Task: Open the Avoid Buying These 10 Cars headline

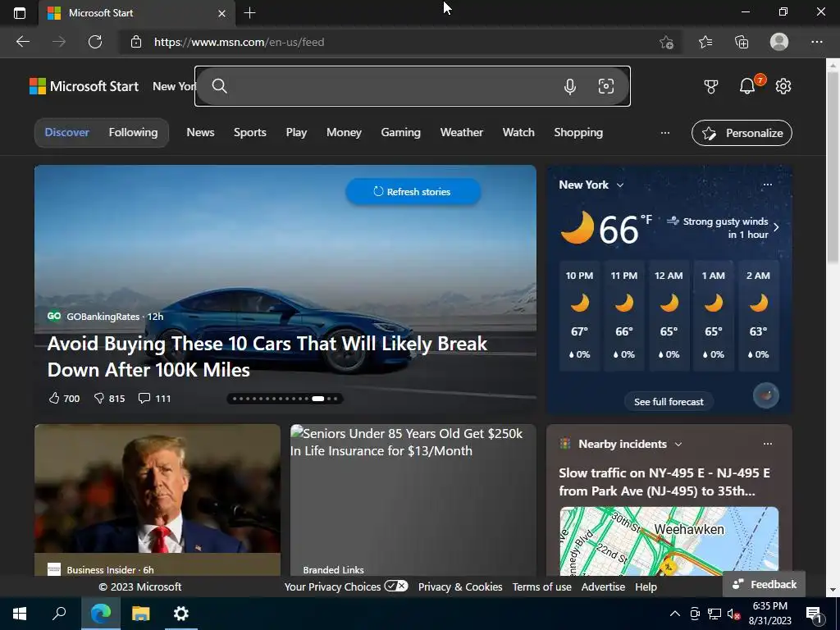Action: (267, 356)
